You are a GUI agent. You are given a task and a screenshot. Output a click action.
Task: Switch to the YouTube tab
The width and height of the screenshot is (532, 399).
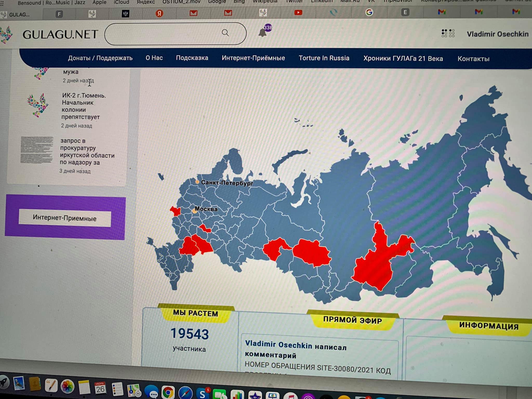coord(298,12)
